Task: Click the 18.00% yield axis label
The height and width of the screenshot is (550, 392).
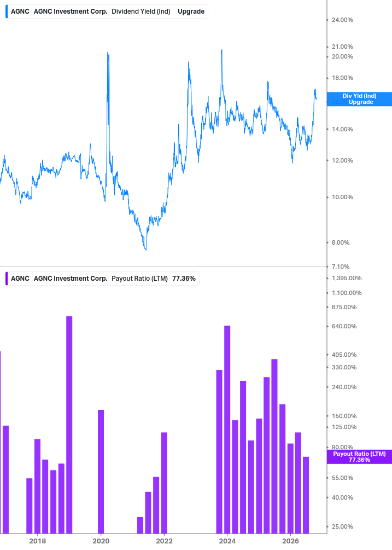Action: click(x=342, y=78)
